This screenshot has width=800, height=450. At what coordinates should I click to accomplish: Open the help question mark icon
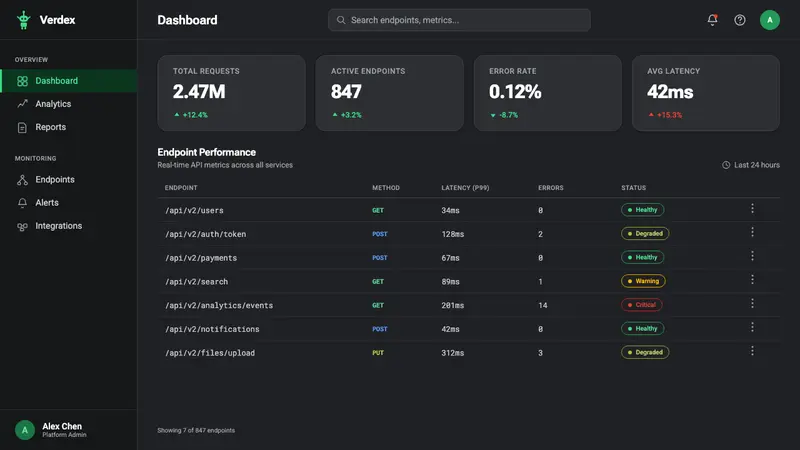click(x=740, y=20)
